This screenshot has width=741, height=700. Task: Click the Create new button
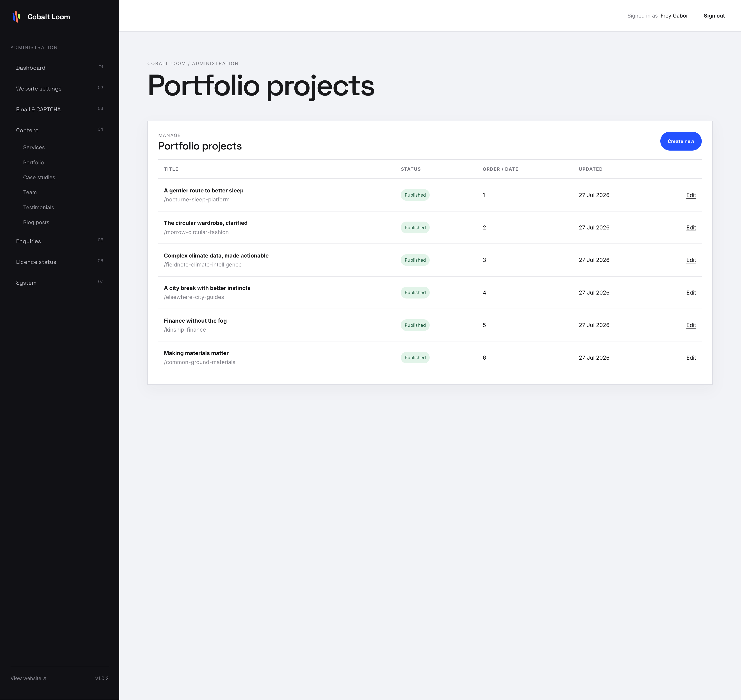(x=681, y=141)
